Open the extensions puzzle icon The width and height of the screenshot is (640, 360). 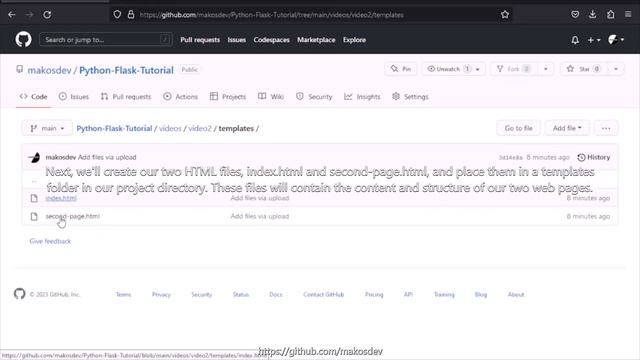click(x=611, y=15)
